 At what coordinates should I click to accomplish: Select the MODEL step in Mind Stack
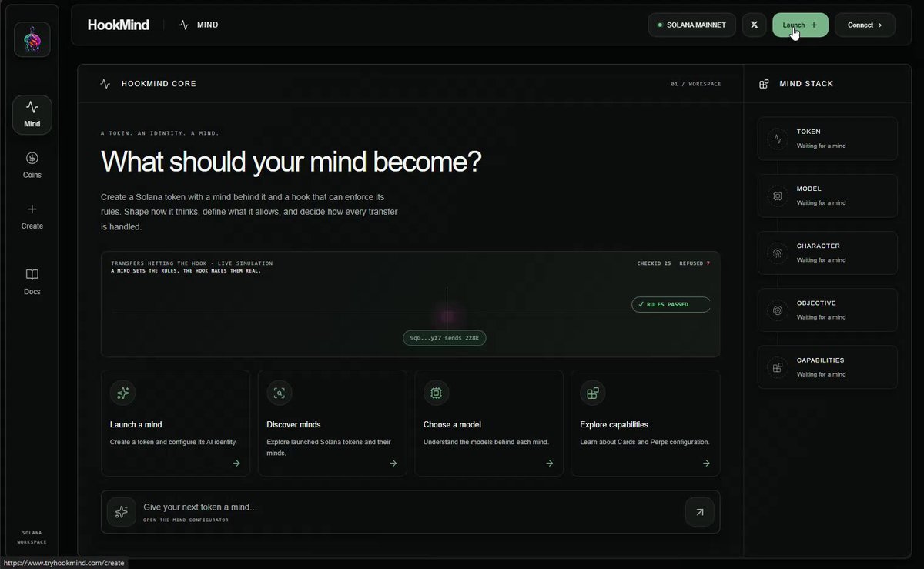click(x=828, y=196)
